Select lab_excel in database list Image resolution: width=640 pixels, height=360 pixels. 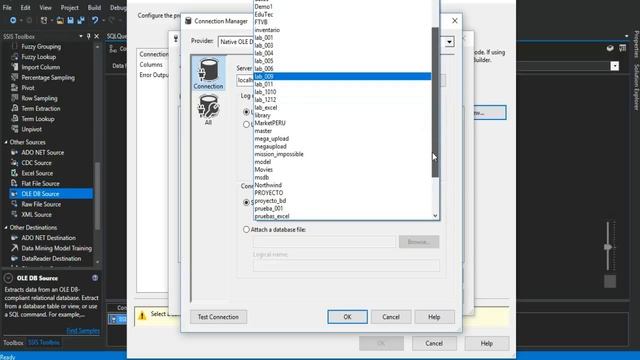click(342, 107)
